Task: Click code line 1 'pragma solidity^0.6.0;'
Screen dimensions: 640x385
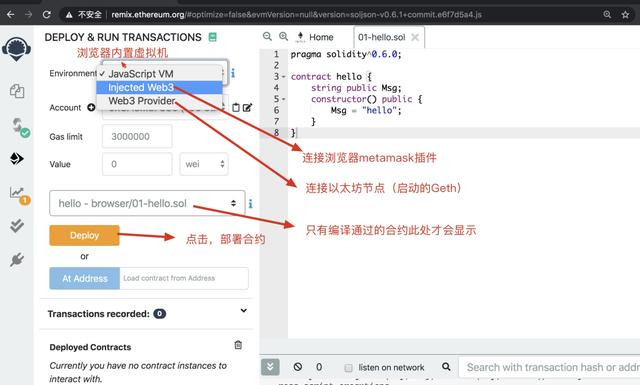Action: pos(346,54)
